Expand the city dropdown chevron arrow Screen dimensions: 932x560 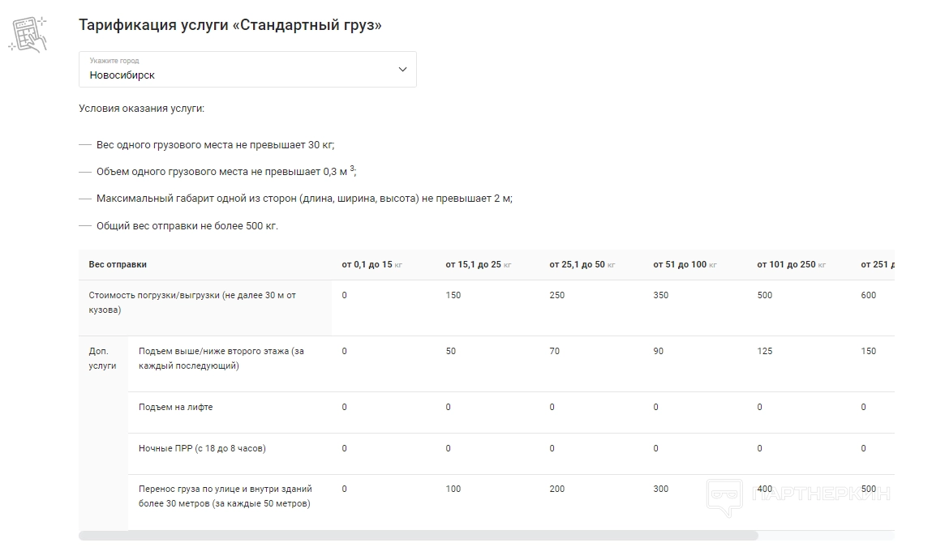[402, 70]
